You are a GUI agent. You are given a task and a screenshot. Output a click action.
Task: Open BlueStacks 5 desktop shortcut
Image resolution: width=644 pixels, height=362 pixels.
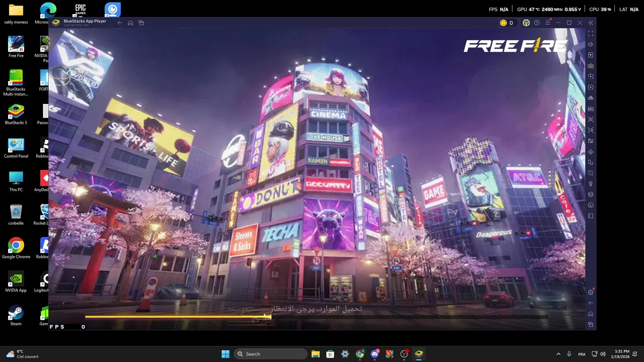16,114
